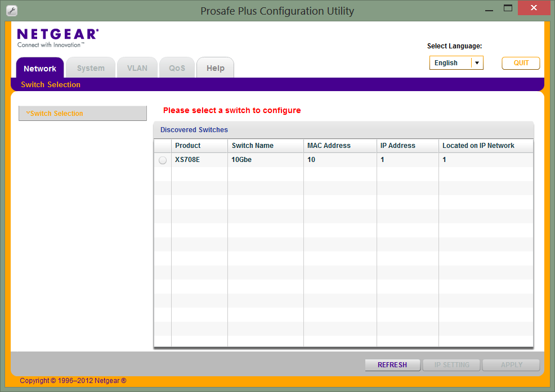Click the XS708E product cell
The width and height of the screenshot is (555, 392).
pyautogui.click(x=199, y=160)
